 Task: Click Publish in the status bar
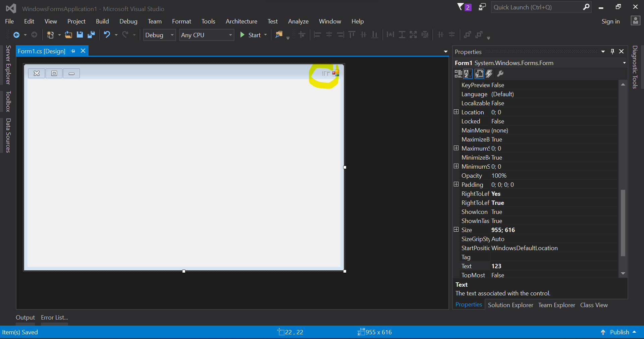pos(619,332)
